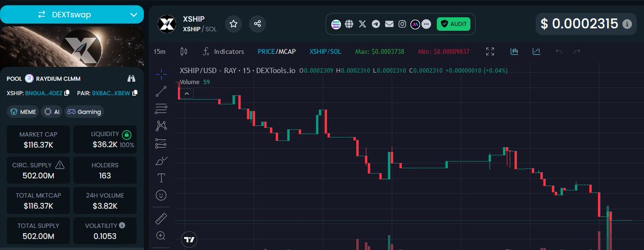The height and width of the screenshot is (250, 644).
Task: Select the ruler measure tool
Action: point(161,219)
